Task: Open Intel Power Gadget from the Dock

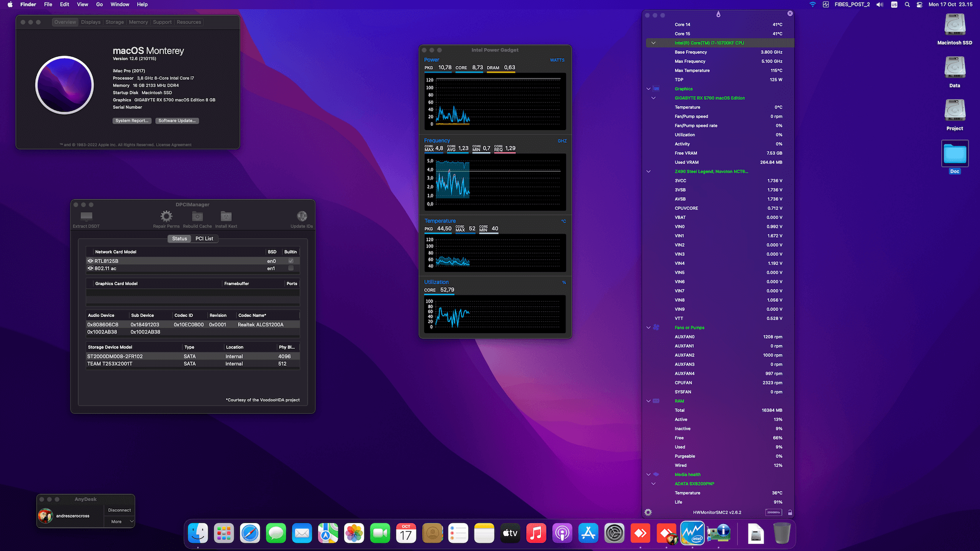Action: coord(692,534)
